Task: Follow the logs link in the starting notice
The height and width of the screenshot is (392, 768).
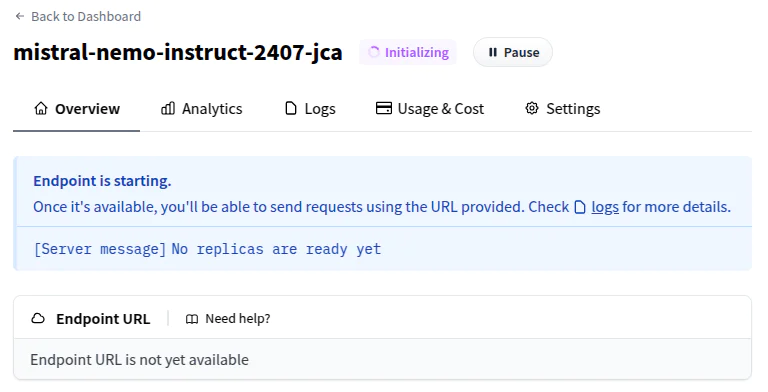Action: point(605,207)
